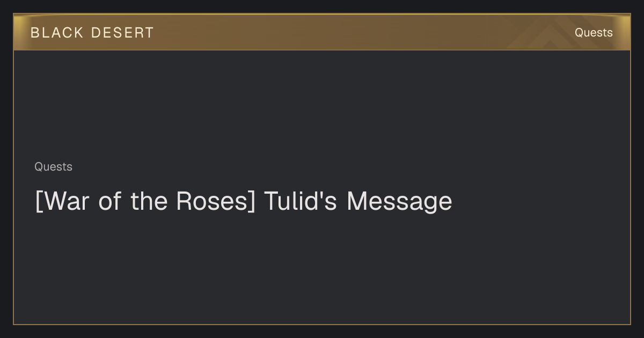644x338 pixels.
Task: Click the word "of" in the quest title
Action: 110,201
